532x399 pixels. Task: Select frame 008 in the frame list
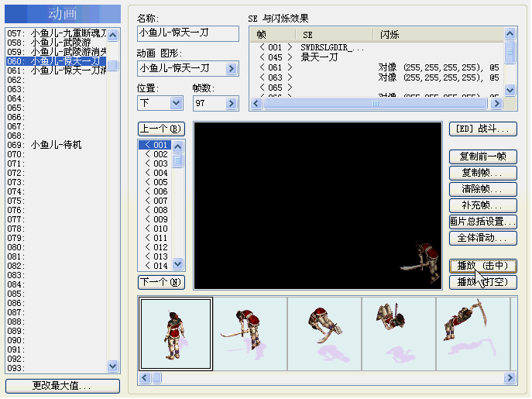tap(156, 210)
